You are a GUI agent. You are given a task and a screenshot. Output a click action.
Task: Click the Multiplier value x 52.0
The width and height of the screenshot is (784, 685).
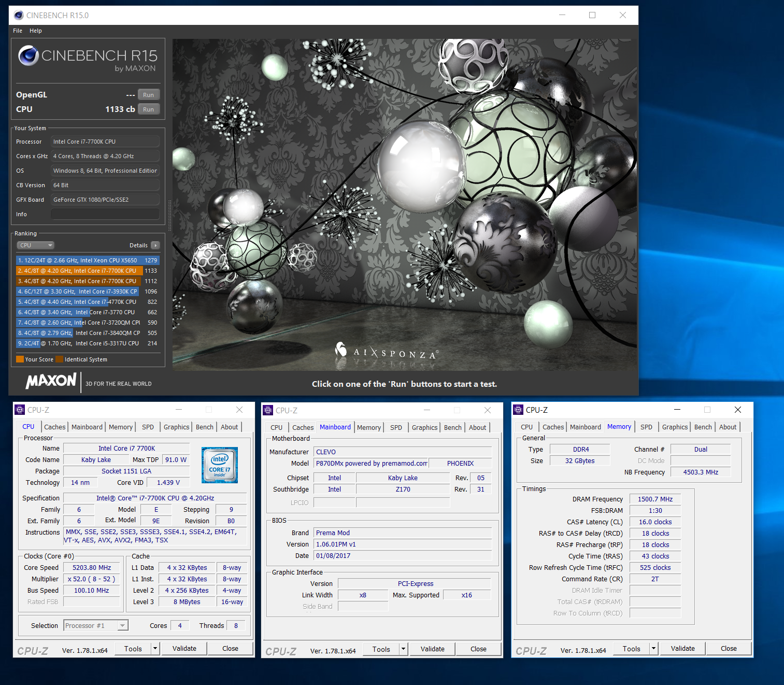coord(92,579)
